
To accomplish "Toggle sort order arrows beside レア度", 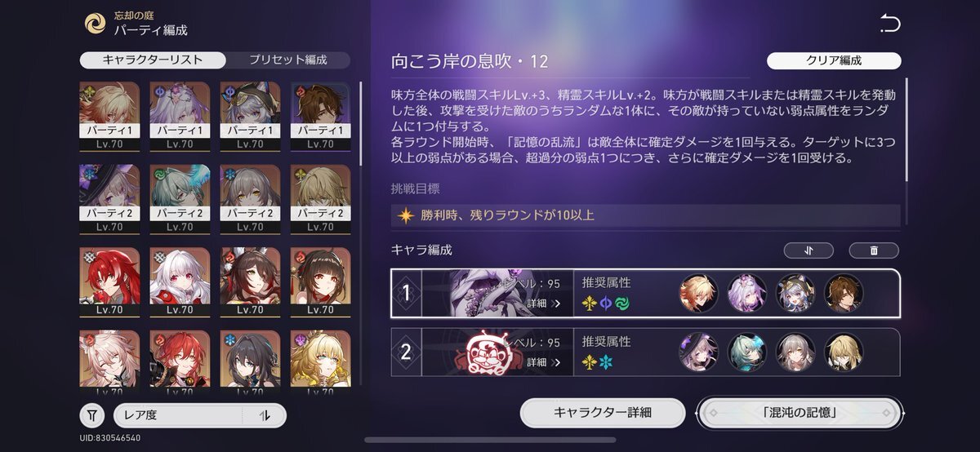I will 265,415.
